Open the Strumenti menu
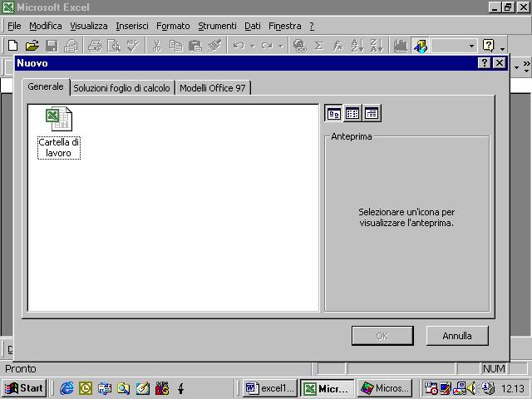Image resolution: width=532 pixels, height=399 pixels. pos(217,26)
